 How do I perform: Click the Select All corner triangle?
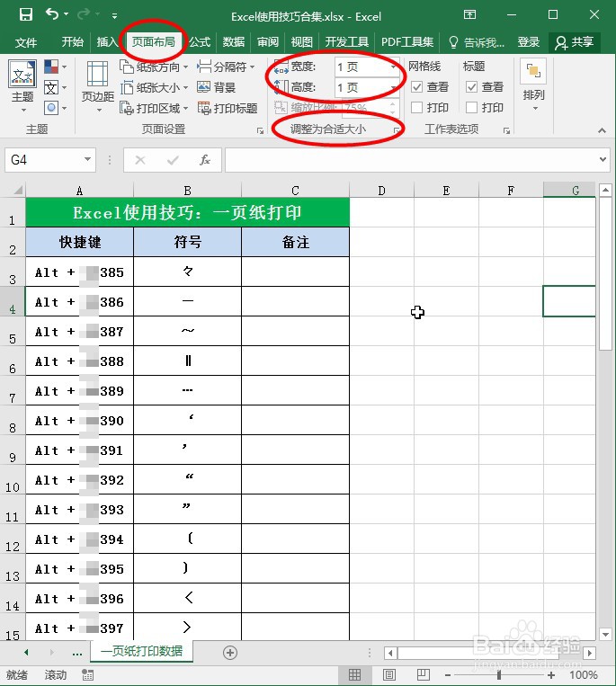point(16,191)
